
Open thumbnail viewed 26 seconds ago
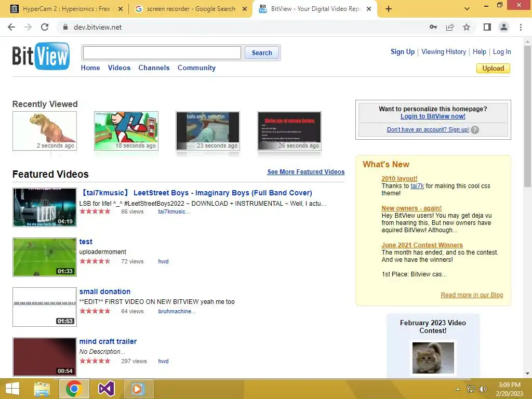pyautogui.click(x=289, y=131)
